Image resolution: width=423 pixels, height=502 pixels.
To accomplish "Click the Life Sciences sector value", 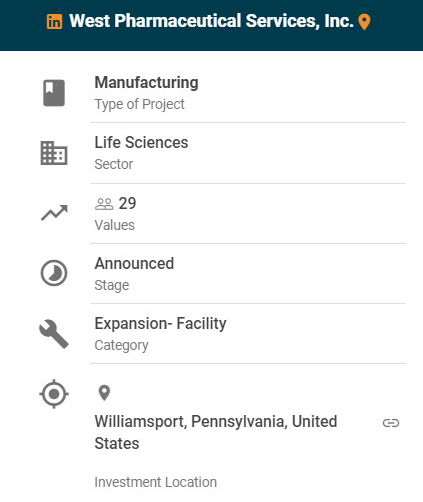I will pyautogui.click(x=141, y=142).
